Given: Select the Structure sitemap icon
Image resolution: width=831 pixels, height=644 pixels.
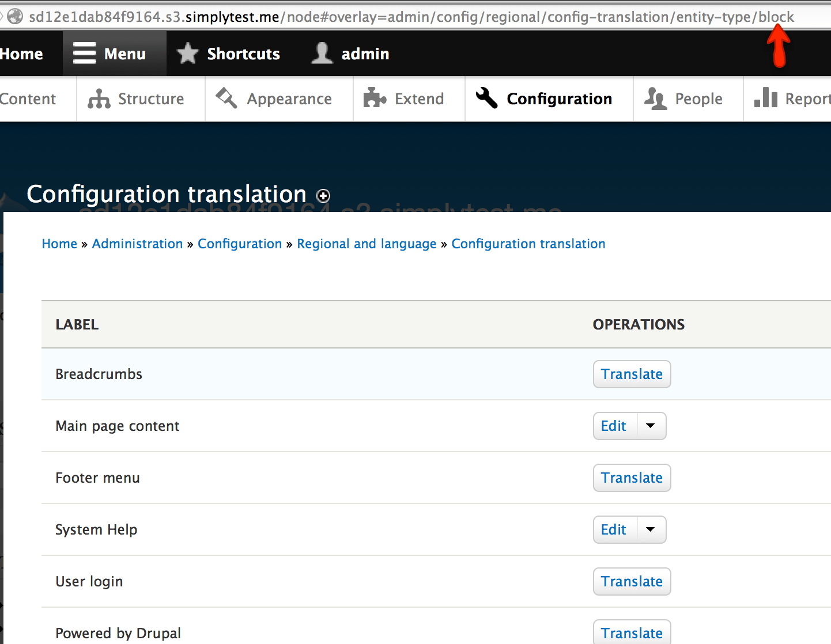Looking at the screenshot, I should point(99,99).
